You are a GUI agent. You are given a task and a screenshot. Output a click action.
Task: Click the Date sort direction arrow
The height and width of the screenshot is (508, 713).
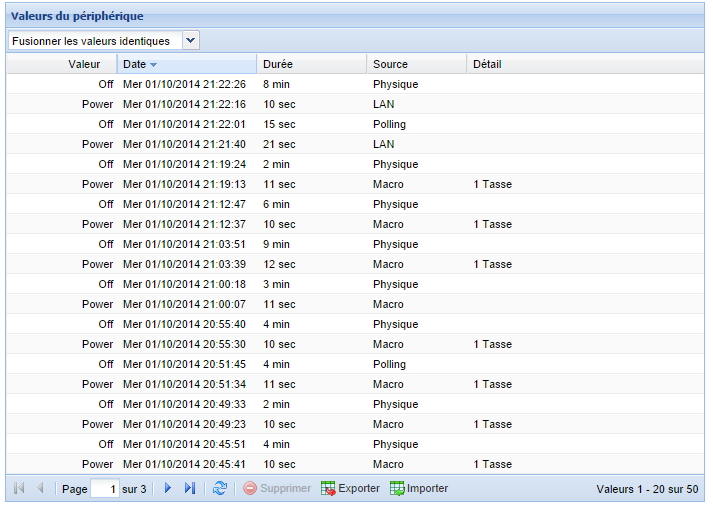tap(154, 65)
